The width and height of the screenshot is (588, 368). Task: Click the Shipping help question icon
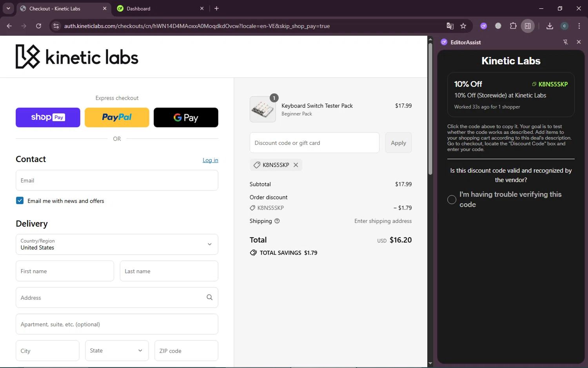pyautogui.click(x=277, y=221)
